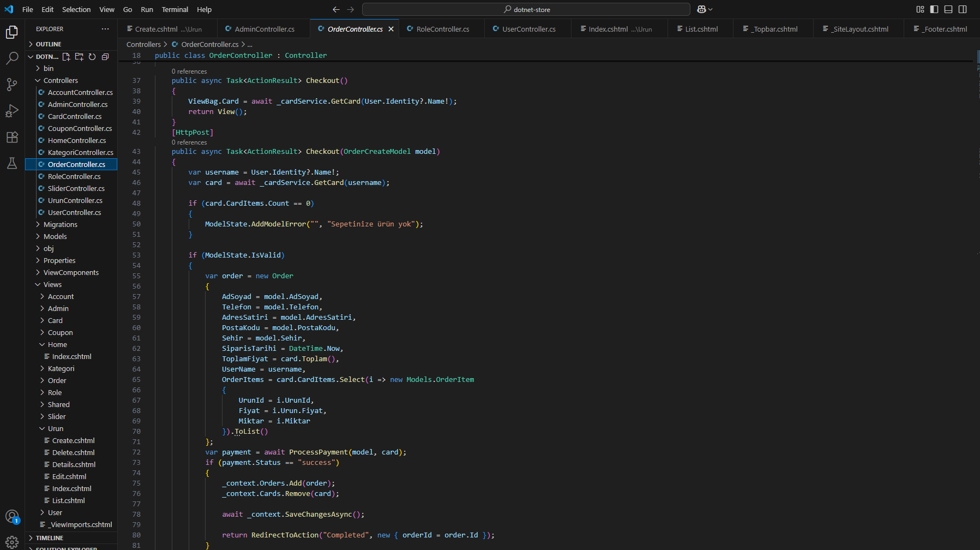Toggle the primary side bar

[x=934, y=9]
